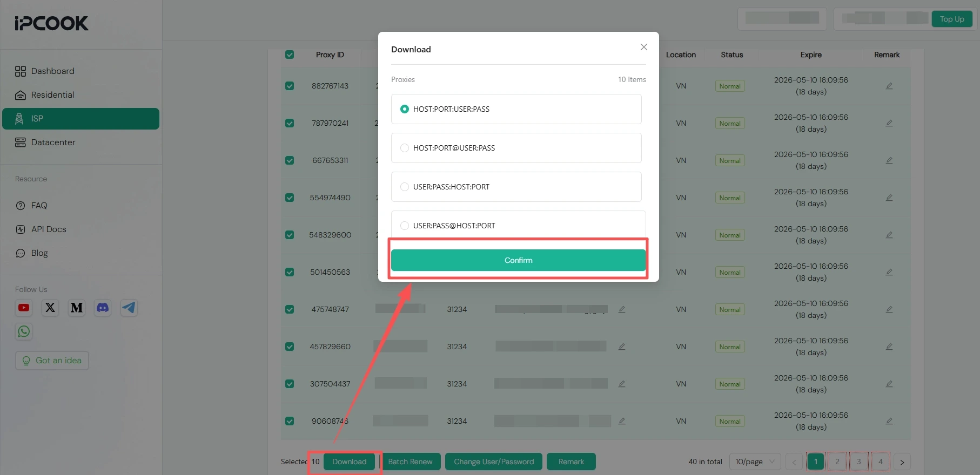
Task: Click the Status column header
Action: coord(732,55)
